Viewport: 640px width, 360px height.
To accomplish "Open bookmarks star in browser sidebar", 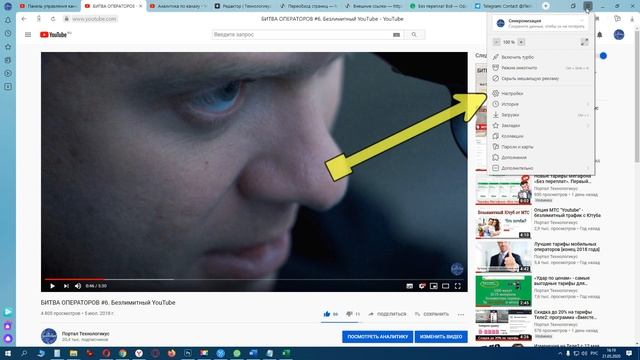I will pos(8,47).
